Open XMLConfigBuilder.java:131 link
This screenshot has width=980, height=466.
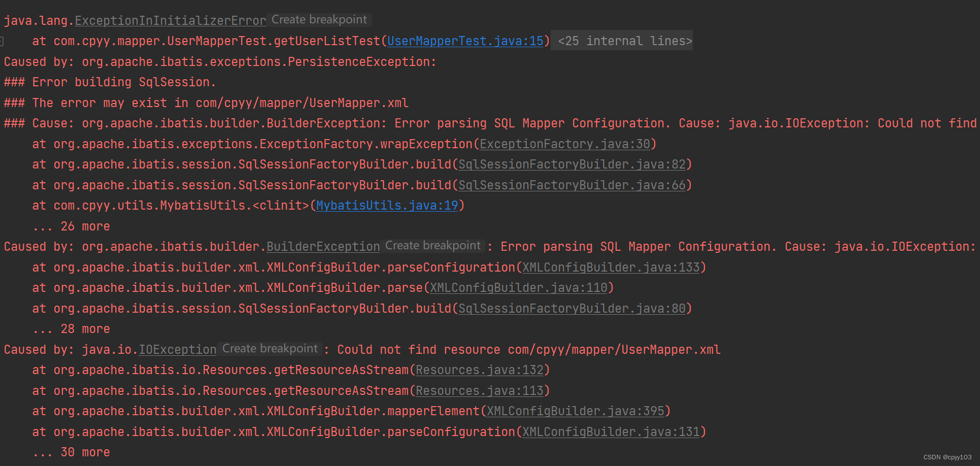coord(611,432)
